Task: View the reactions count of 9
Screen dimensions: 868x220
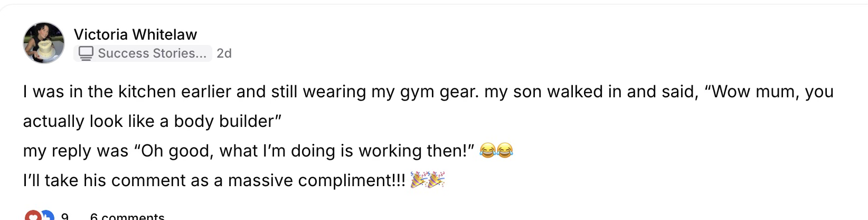Action: point(64,217)
